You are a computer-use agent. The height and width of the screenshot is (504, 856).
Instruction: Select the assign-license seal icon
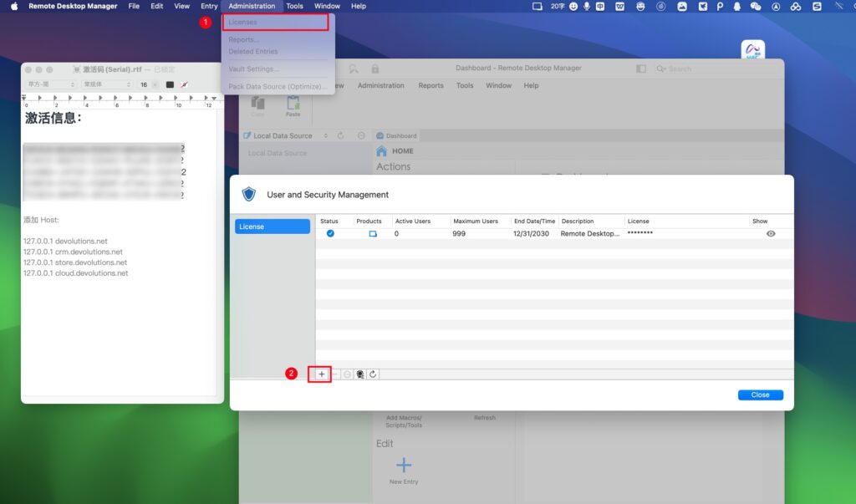[x=359, y=374]
